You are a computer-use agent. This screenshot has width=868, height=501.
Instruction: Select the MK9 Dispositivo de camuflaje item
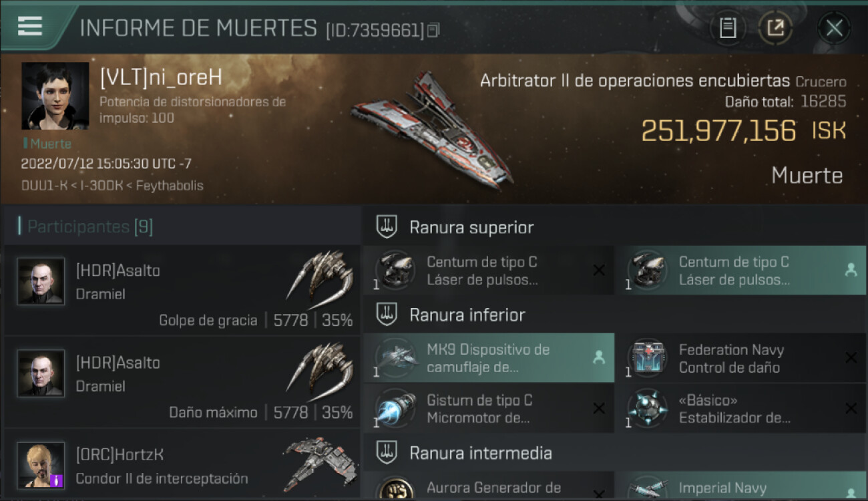tap(489, 358)
